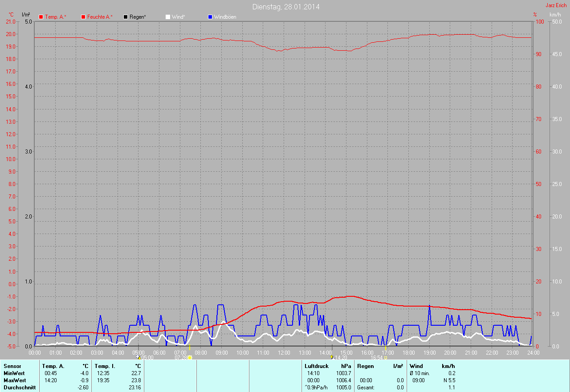Screen dimensions: 570x392
Task: Click the Jarz Erich label
Action: click(556, 5)
